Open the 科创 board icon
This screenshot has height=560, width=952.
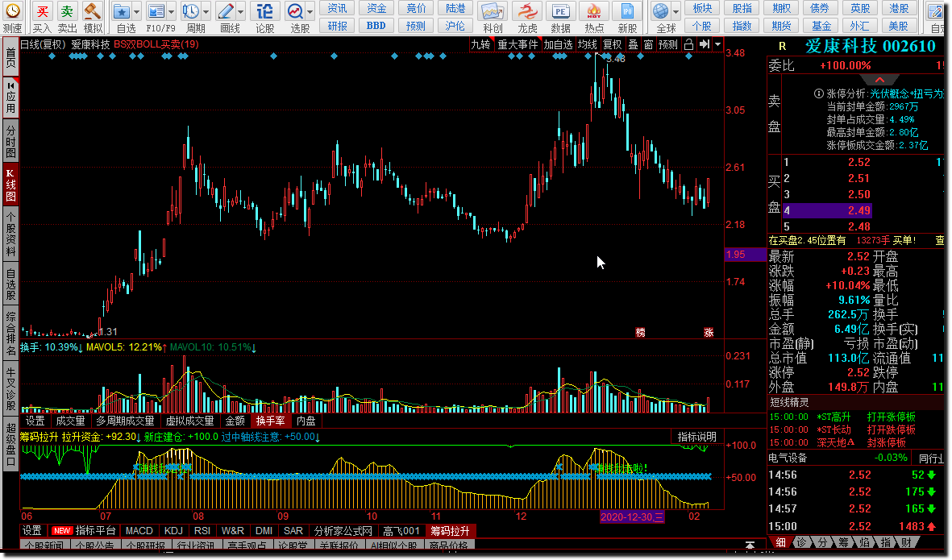click(x=493, y=11)
